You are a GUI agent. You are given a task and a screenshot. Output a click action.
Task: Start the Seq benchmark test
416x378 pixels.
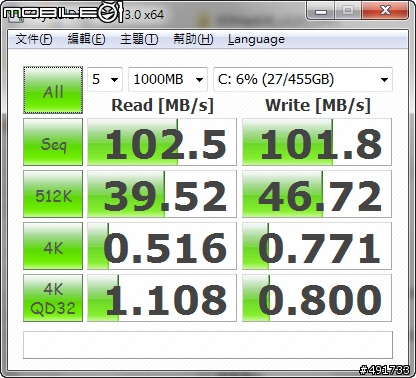click(53, 142)
